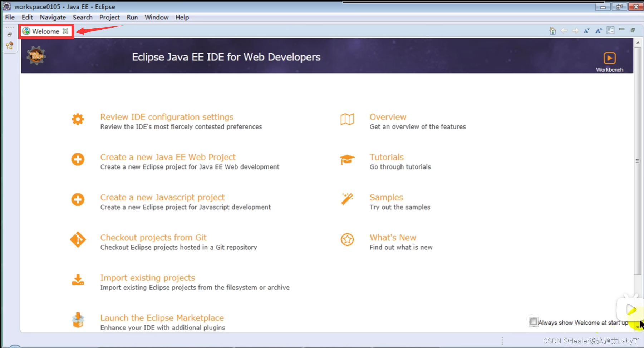Click 'Enhance your IDE with additional plugins' text

[x=163, y=328]
